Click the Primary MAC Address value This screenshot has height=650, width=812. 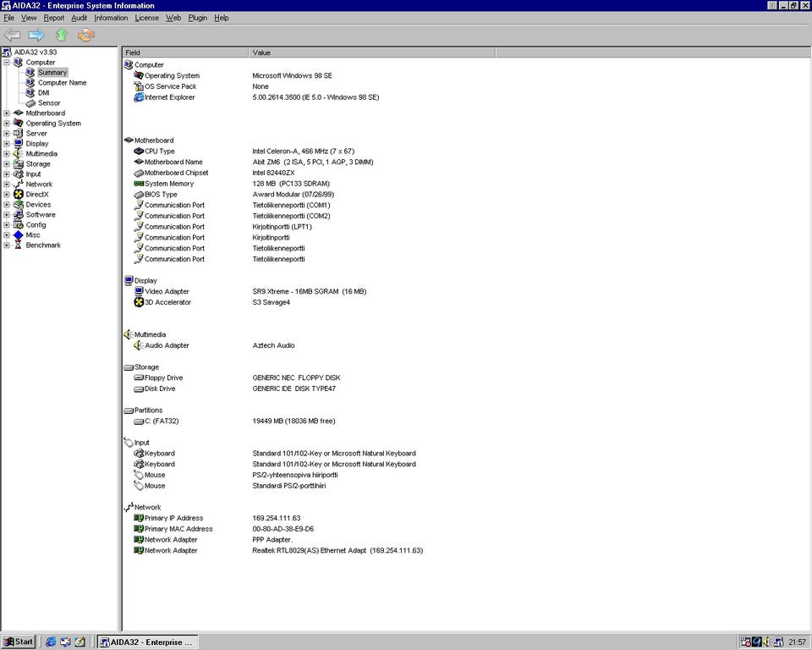(283, 529)
